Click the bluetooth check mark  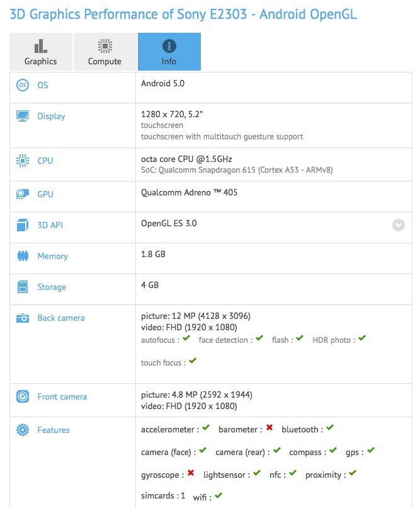(330, 428)
